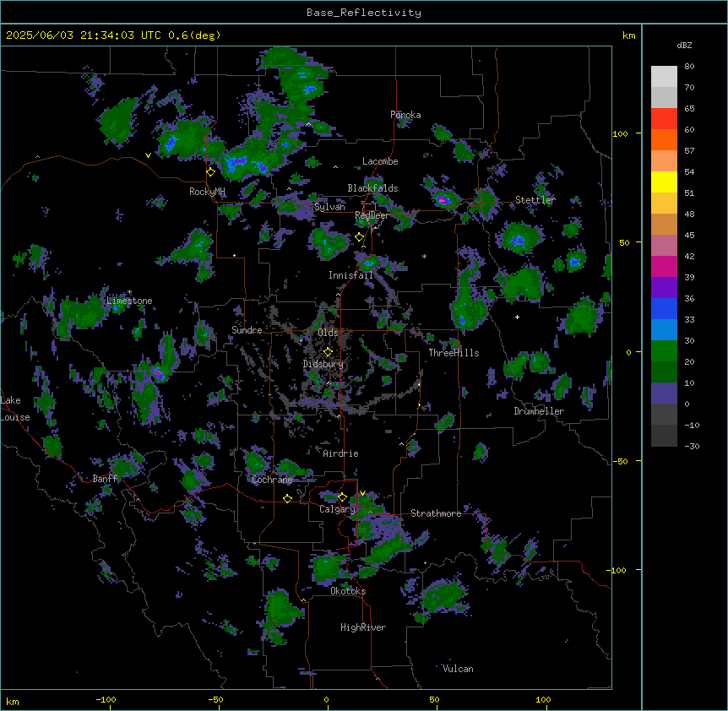This screenshot has width=728, height=711.
Task: Click the orange 57-60 dBZ legend swatch
Action: click(664, 139)
